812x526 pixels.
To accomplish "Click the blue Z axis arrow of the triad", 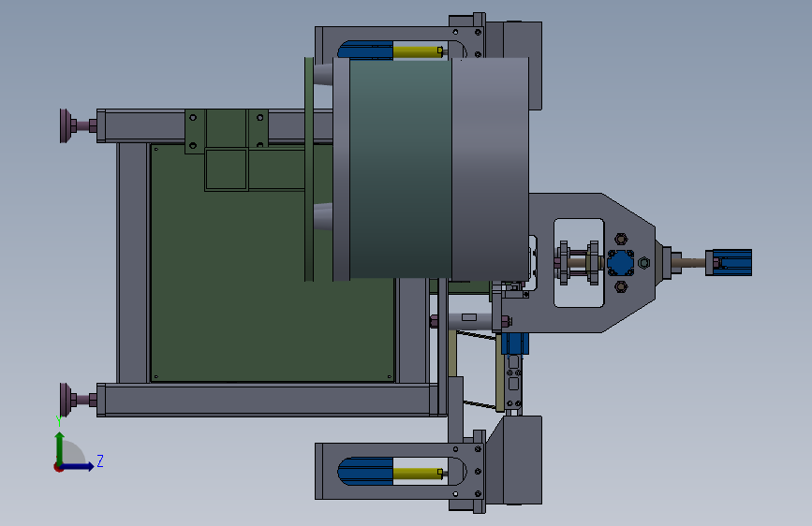I will click(x=79, y=466).
